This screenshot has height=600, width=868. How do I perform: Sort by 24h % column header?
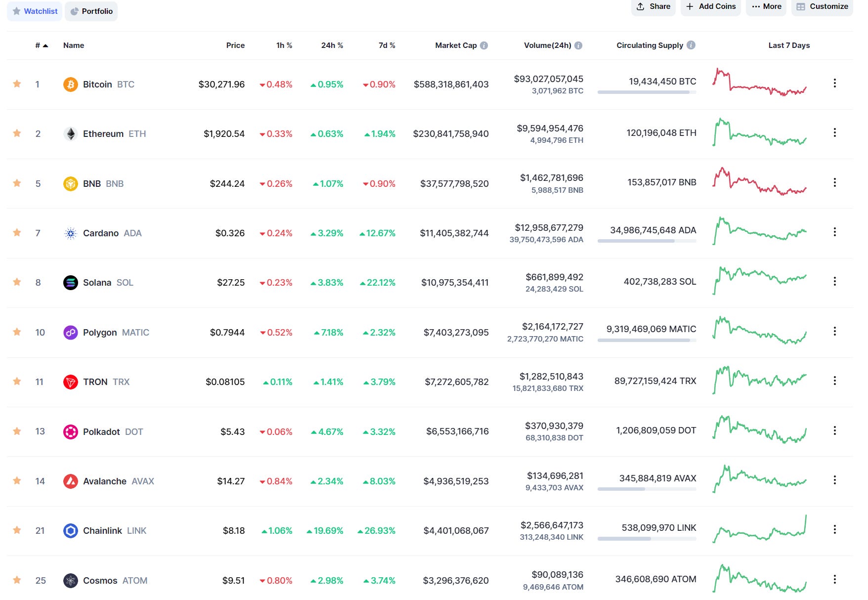pyautogui.click(x=332, y=45)
